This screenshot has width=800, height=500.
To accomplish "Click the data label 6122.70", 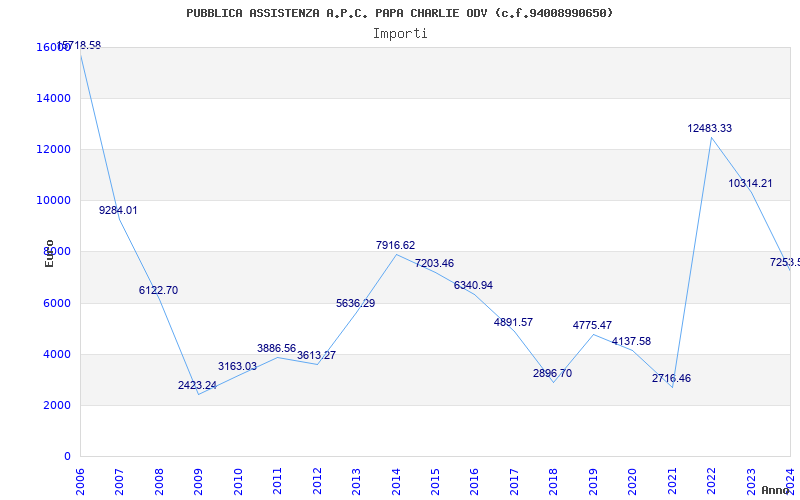I will (x=158, y=290).
